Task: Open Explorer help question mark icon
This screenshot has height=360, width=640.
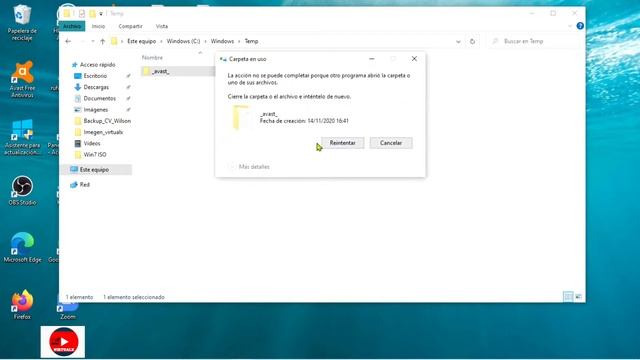Action: (580, 26)
